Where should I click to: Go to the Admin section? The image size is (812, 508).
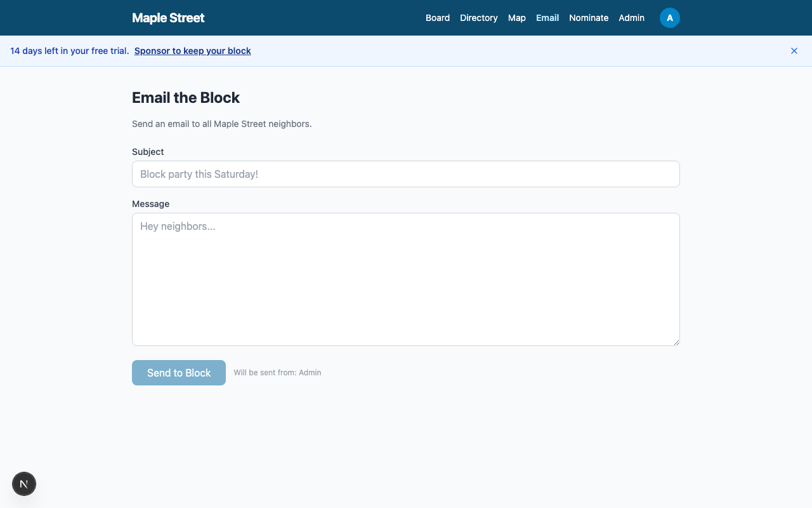tap(632, 18)
